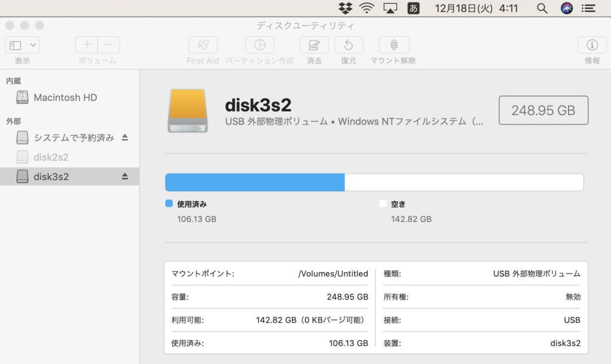Click the blue used portion of storage bar
This screenshot has height=364, width=611.
tap(255, 183)
